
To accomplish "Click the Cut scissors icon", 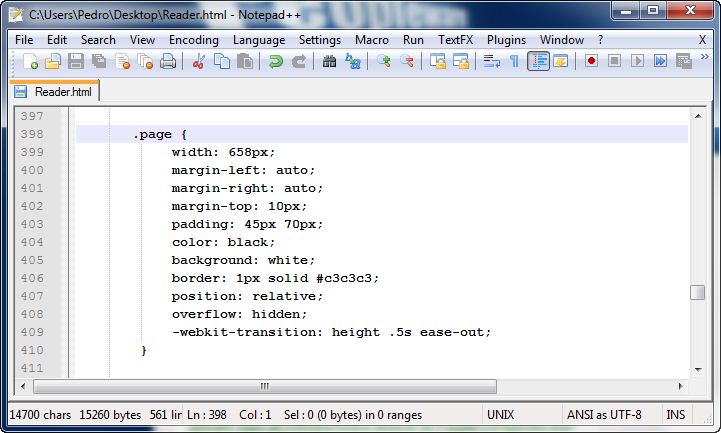I will click(198, 61).
